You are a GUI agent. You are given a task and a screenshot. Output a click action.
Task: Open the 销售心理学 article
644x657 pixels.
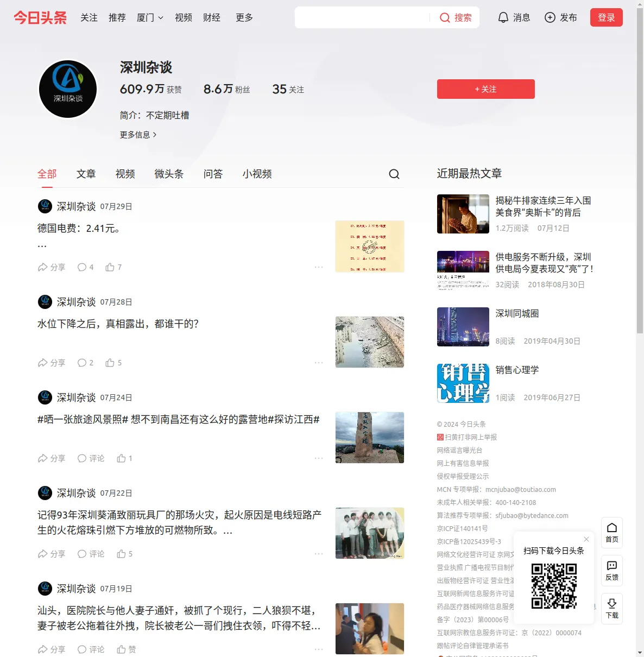click(x=517, y=370)
